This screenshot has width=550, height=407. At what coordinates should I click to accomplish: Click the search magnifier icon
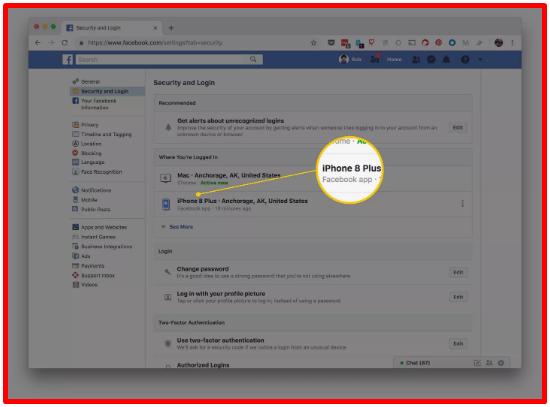click(x=253, y=59)
